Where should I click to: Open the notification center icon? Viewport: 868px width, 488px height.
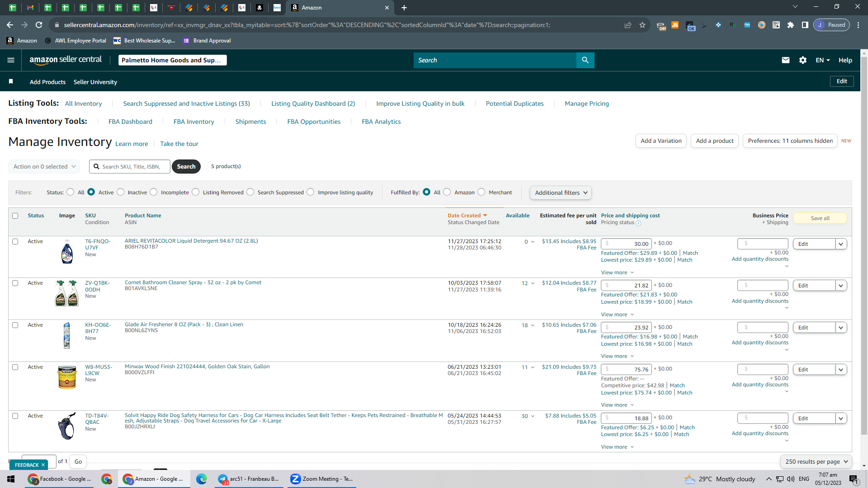point(854,479)
